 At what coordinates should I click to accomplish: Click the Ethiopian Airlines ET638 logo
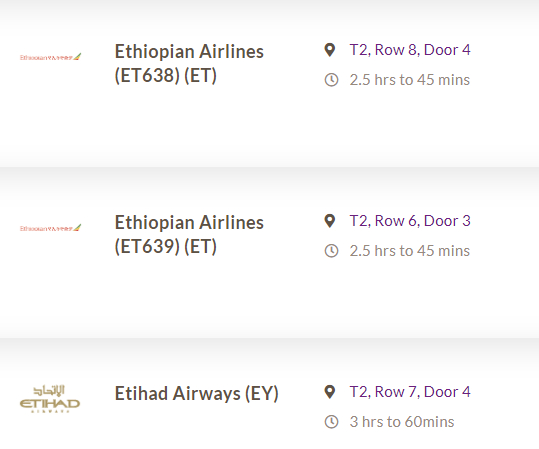click(x=51, y=57)
